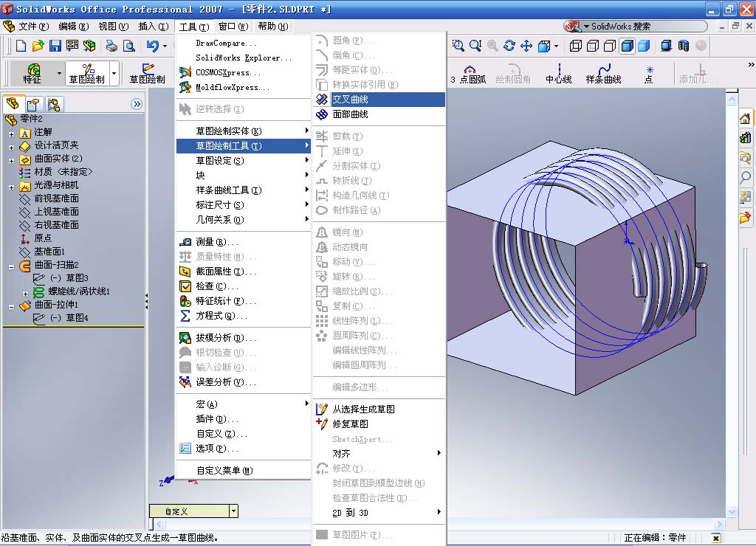756x546 pixels.
Task: Click COSMOSXpress... menu entry
Action: click(244, 73)
